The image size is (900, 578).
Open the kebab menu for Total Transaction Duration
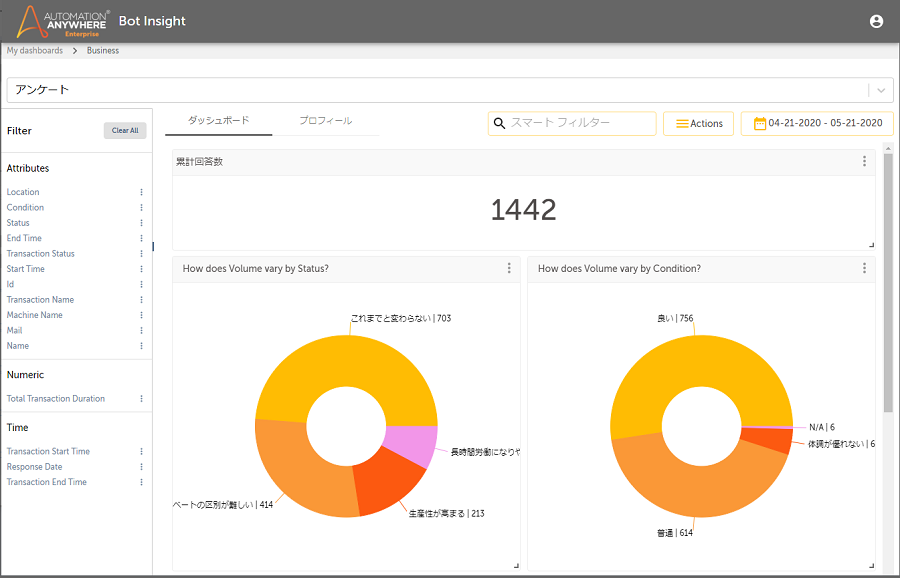pyautogui.click(x=141, y=398)
